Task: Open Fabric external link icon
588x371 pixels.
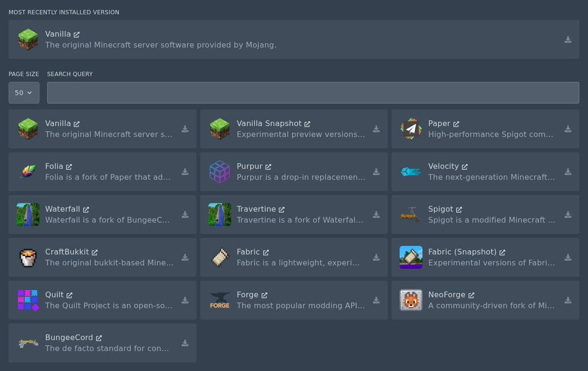Action: point(266,253)
